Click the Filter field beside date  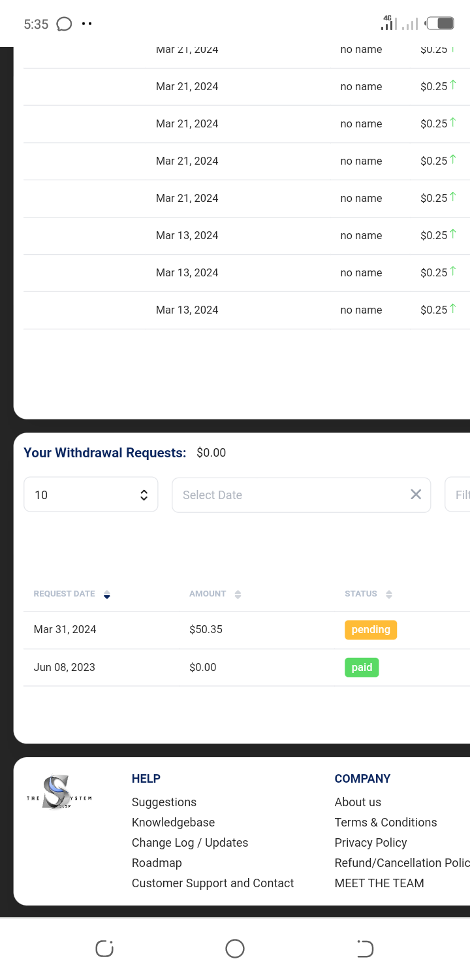point(460,495)
